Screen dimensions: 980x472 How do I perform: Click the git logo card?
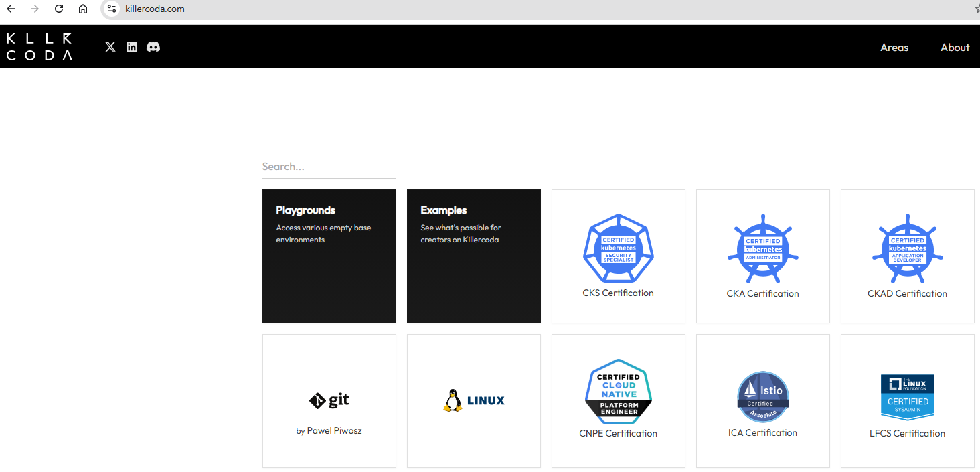[x=329, y=400]
